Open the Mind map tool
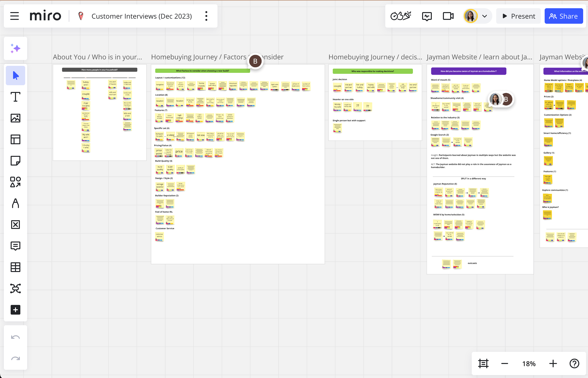588x378 pixels. click(x=15, y=288)
